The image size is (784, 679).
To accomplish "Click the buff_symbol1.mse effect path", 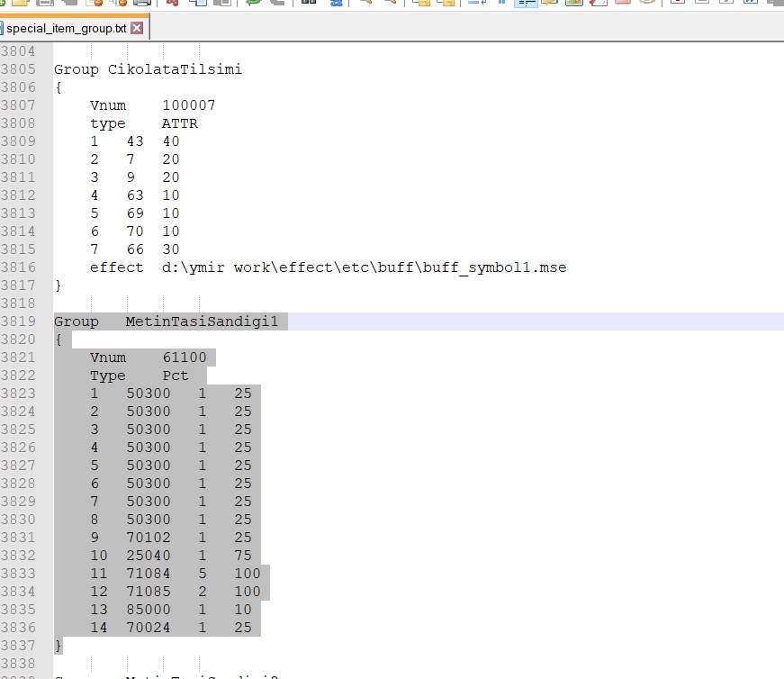I will click(x=364, y=267).
